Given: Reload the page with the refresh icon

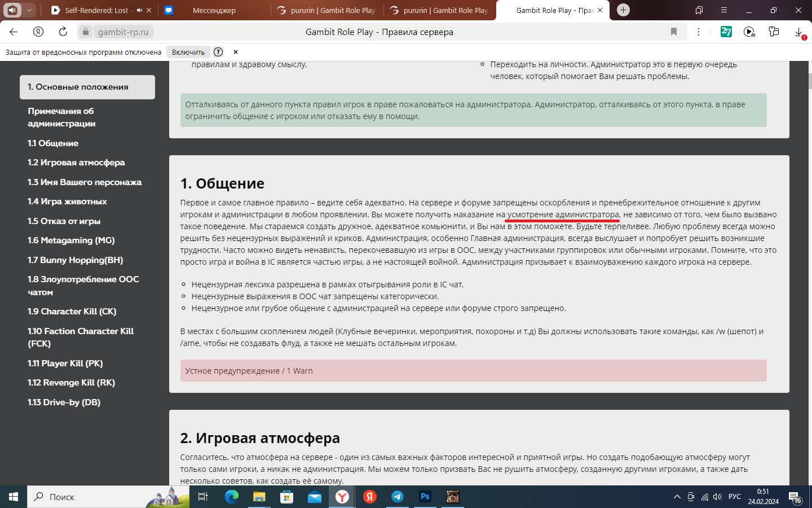Looking at the screenshot, I should pyautogui.click(x=63, y=32).
